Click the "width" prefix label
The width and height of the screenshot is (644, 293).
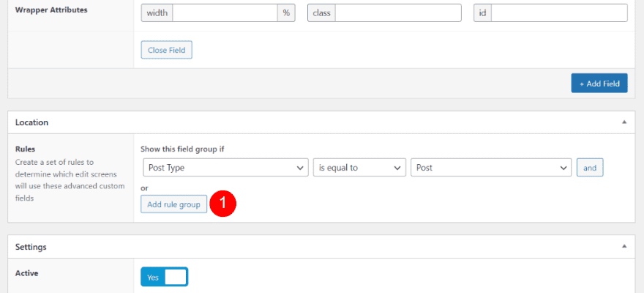tap(157, 13)
